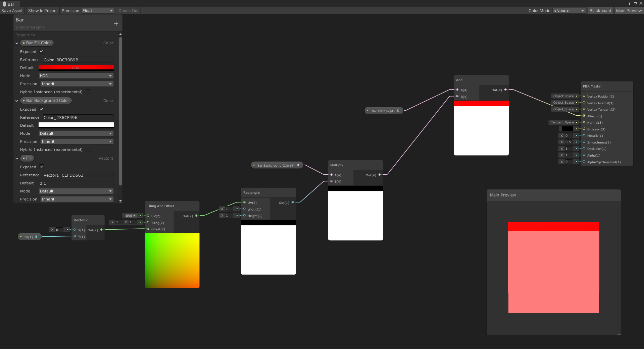644x349 pixels.
Task: Click blackboard scrollbar down arrow
Action: [x=120, y=201]
